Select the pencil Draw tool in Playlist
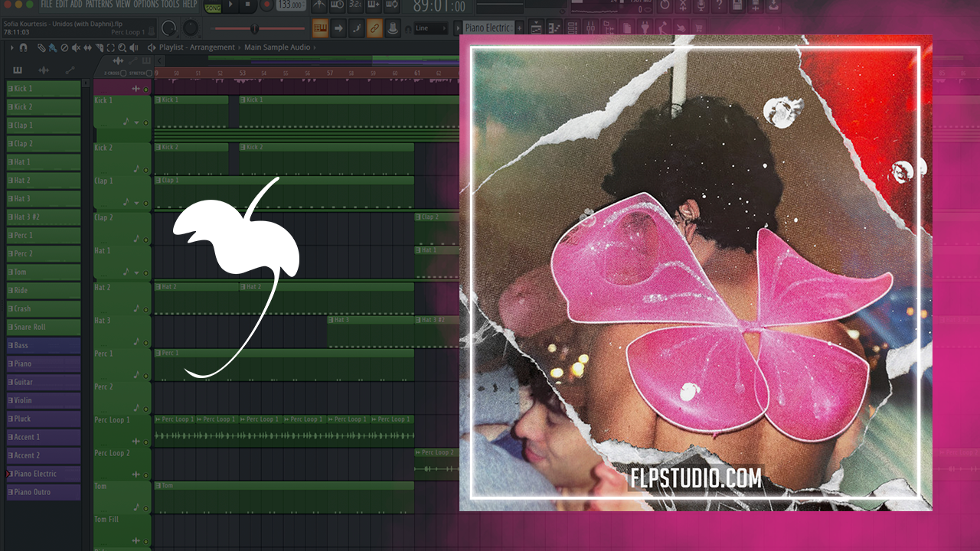Viewport: 980px width, 551px height. [41, 47]
